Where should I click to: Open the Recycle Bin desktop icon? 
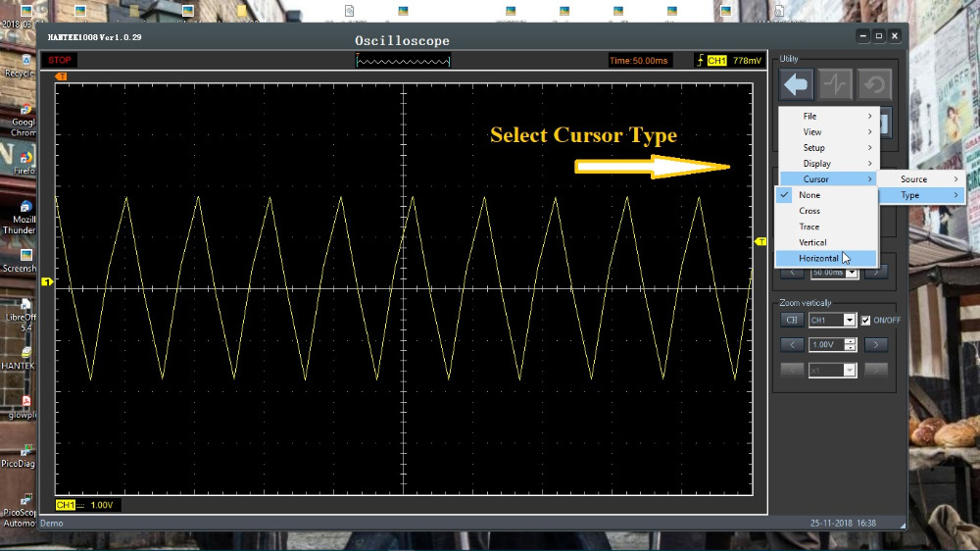pyautogui.click(x=20, y=59)
